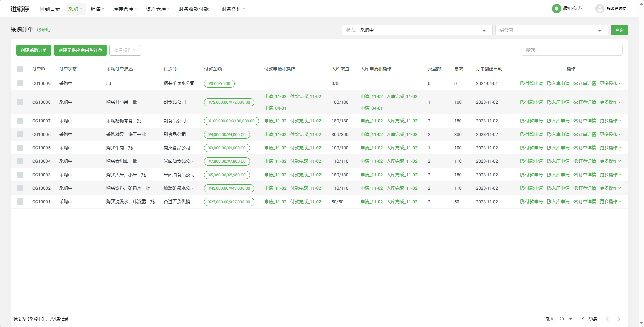Click the help question mark icon

click(x=39, y=30)
